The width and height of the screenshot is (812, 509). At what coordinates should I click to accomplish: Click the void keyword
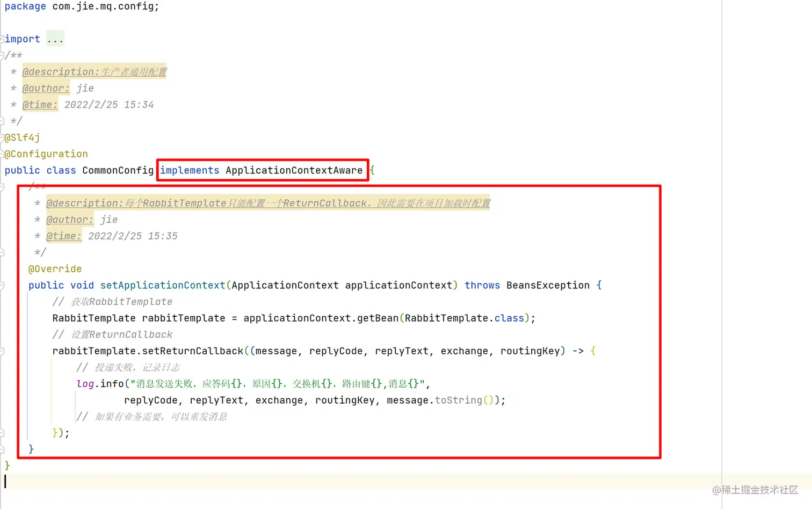82,286
